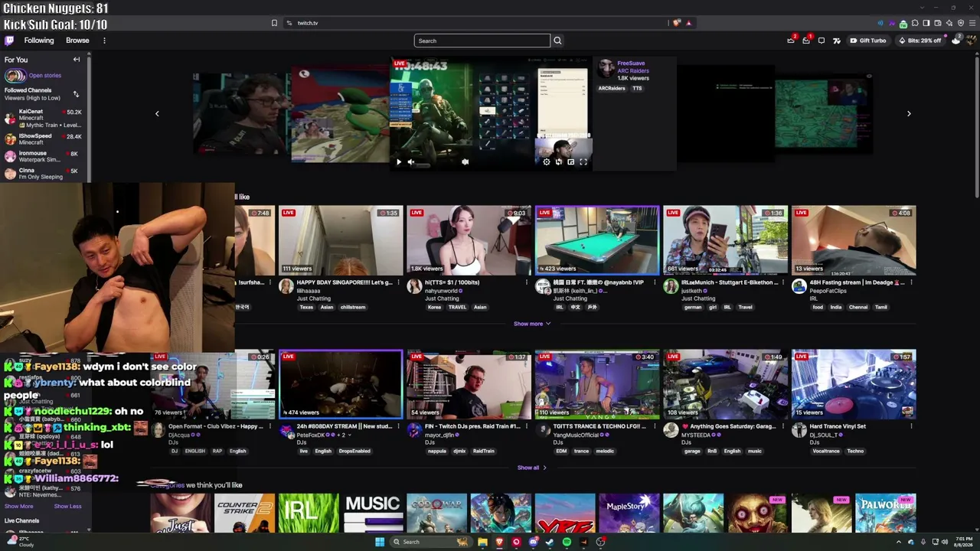The width and height of the screenshot is (980, 551).
Task: Open the Counter-Strike 2 category tile
Action: [244, 513]
